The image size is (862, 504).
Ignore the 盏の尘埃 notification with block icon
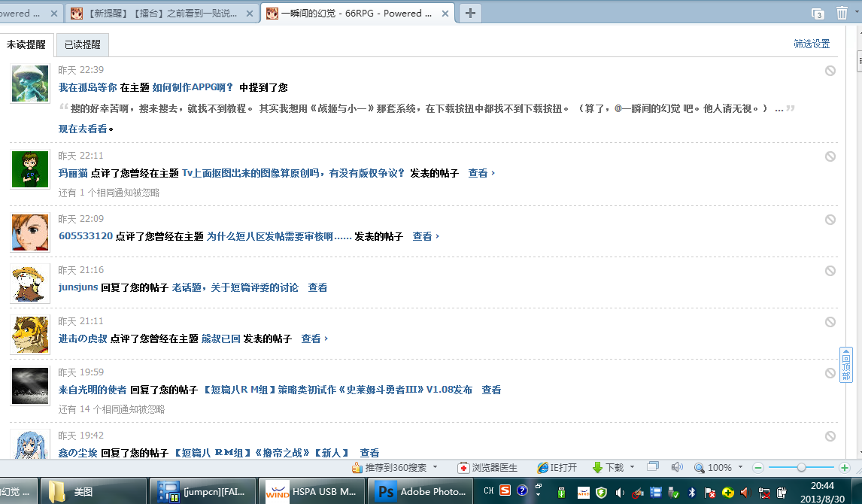point(830,436)
